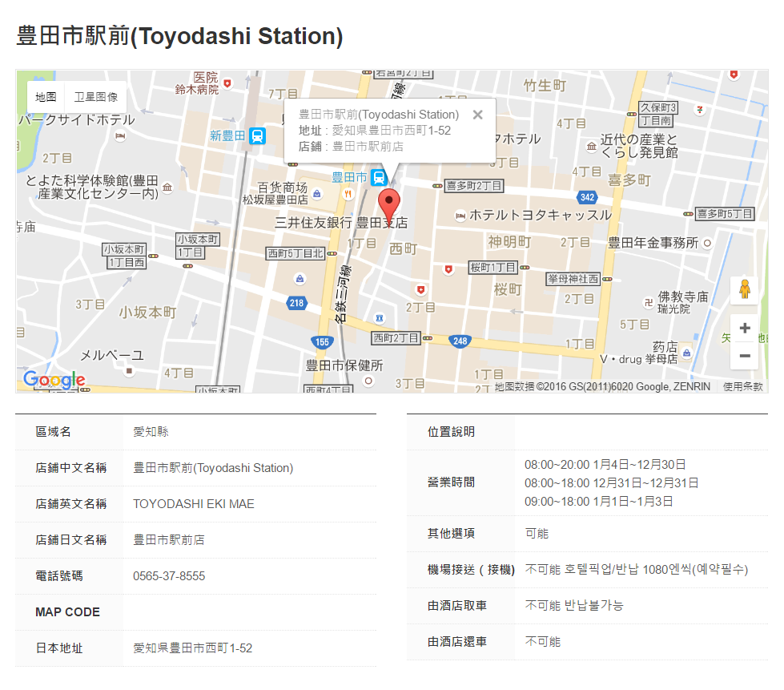The height and width of the screenshot is (690, 784).
Task: Click the パークサイドホテル hotel icon
Action: click(x=120, y=135)
